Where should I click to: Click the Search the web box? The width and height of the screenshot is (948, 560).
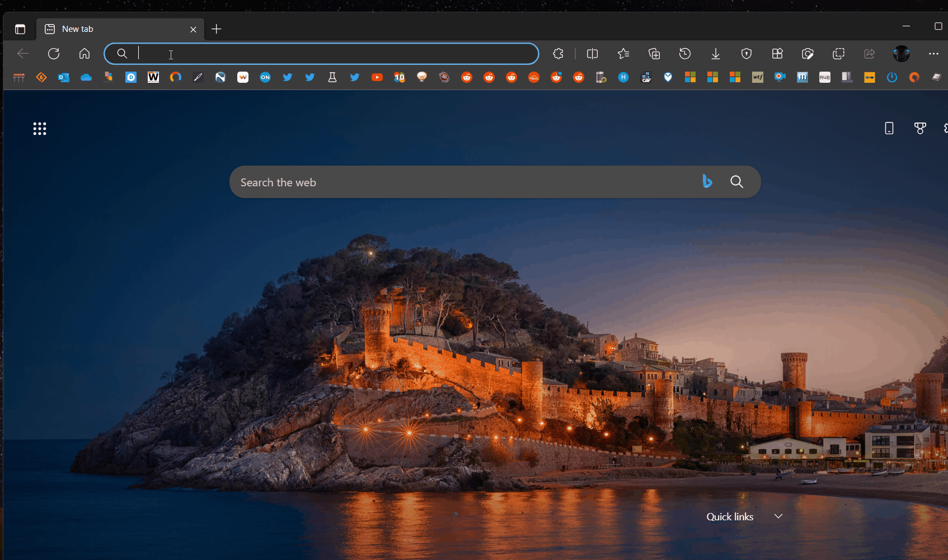[495, 182]
